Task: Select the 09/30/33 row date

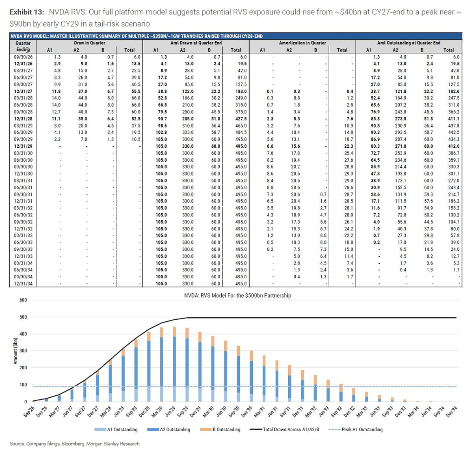Action: tap(23, 249)
